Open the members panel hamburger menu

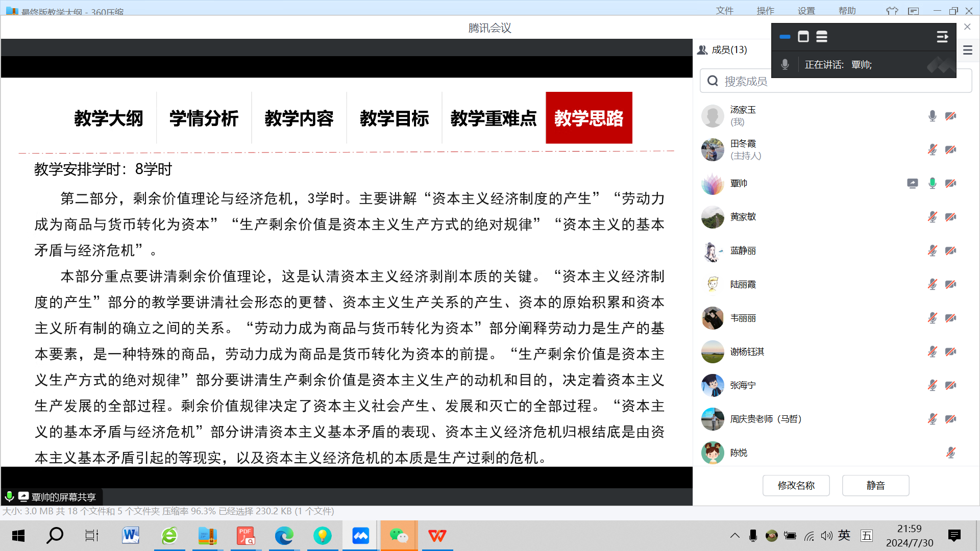coord(968,50)
